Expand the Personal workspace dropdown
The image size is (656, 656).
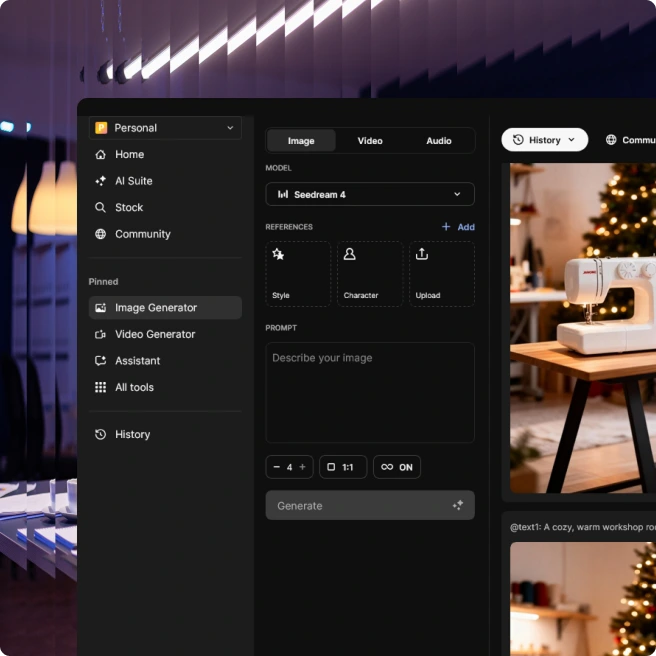tap(165, 128)
